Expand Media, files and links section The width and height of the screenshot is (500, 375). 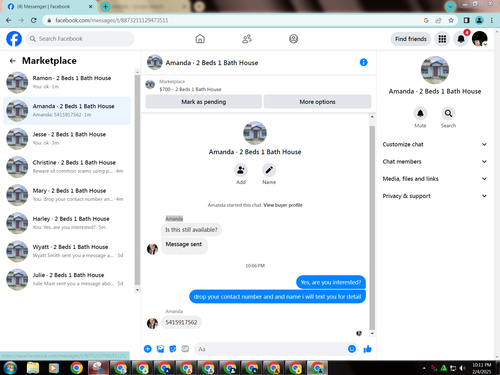pyautogui.click(x=435, y=179)
